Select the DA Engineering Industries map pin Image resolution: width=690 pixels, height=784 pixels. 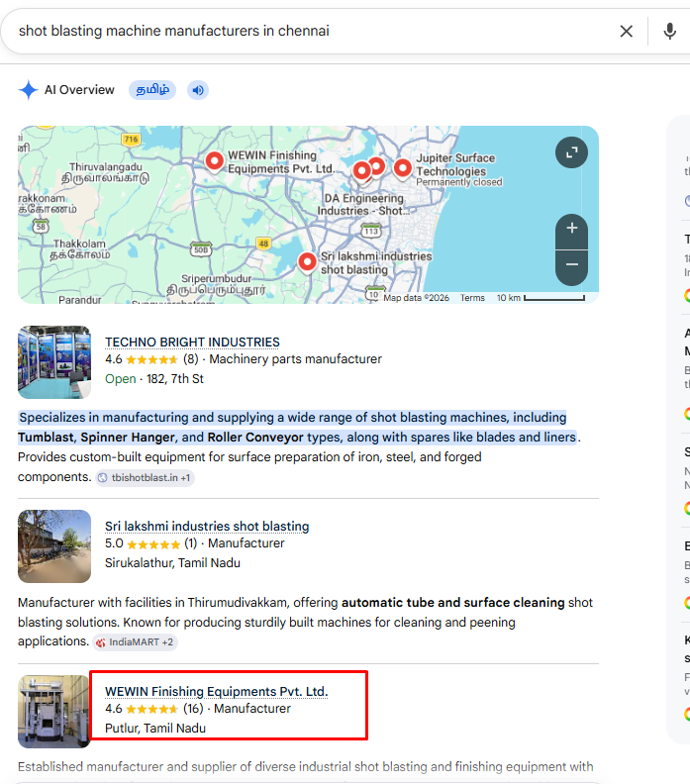(362, 172)
